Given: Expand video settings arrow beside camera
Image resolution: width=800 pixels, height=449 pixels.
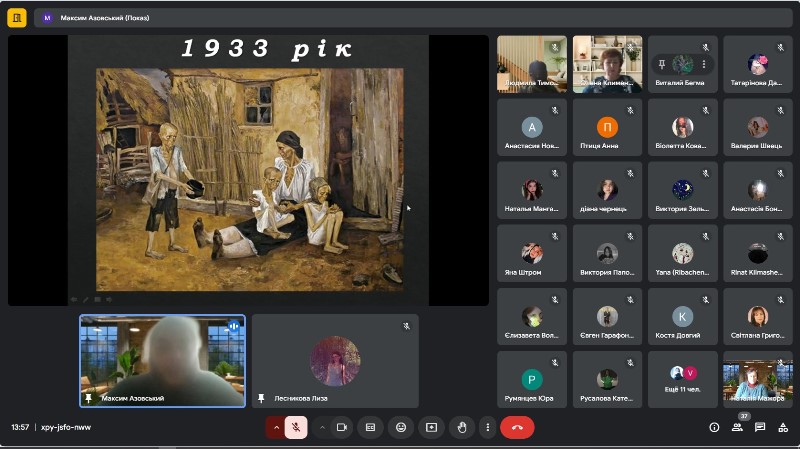Looking at the screenshot, I should pos(322,428).
